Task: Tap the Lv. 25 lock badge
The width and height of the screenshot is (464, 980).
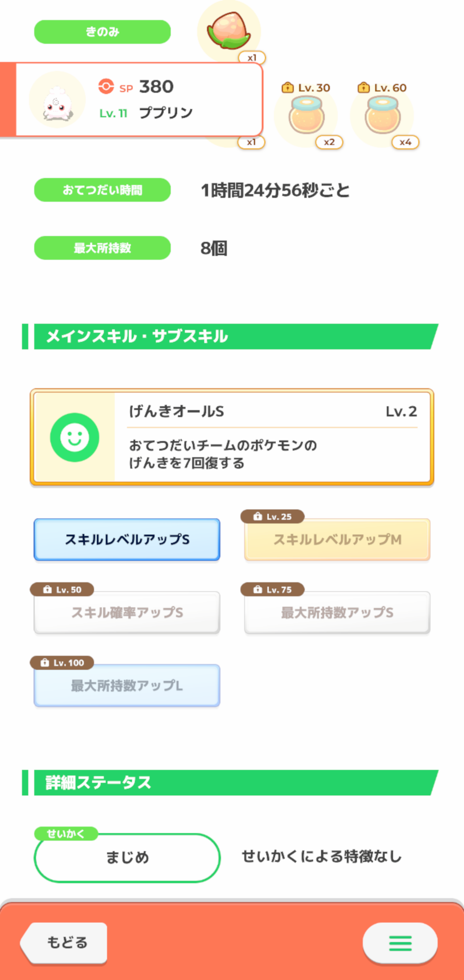Action: click(x=272, y=516)
